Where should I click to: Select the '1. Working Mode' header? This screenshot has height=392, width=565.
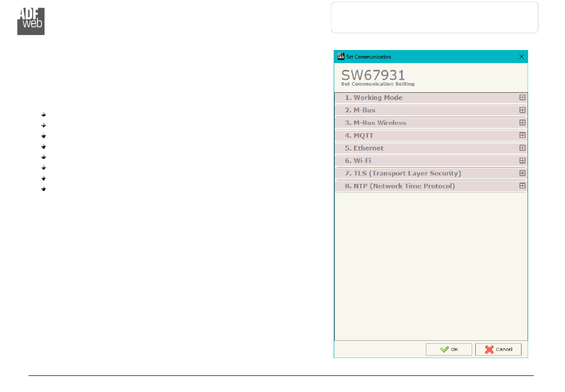pyautogui.click(x=431, y=98)
